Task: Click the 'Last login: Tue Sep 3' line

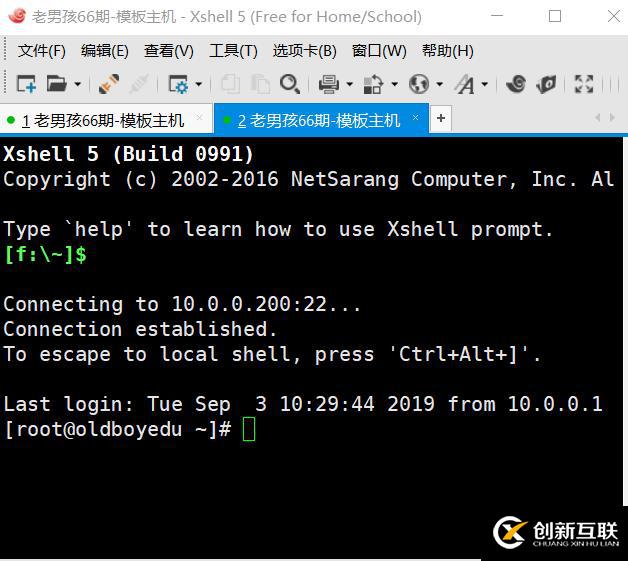Action: [x=303, y=404]
